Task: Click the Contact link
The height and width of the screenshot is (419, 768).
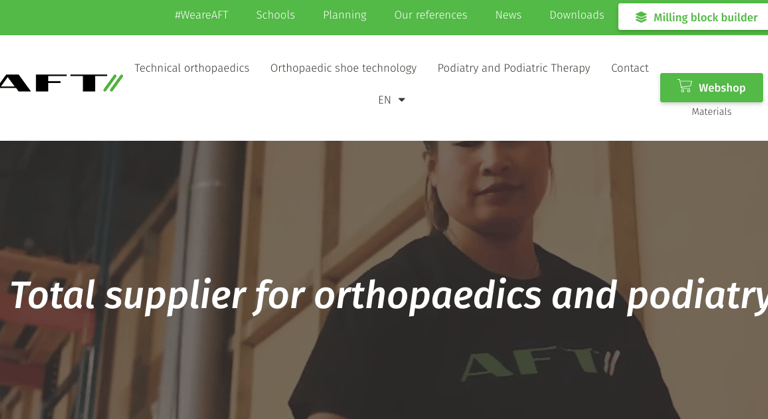Action: (x=629, y=68)
